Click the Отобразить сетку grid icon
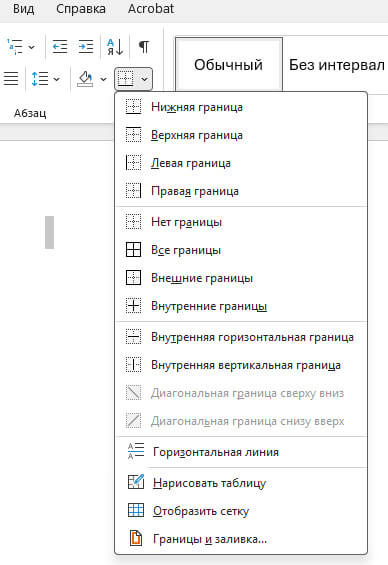 (x=136, y=510)
